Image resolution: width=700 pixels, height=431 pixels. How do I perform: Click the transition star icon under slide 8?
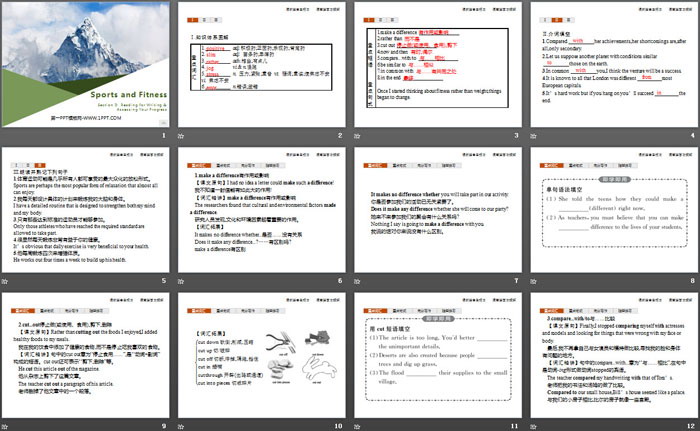click(531, 283)
